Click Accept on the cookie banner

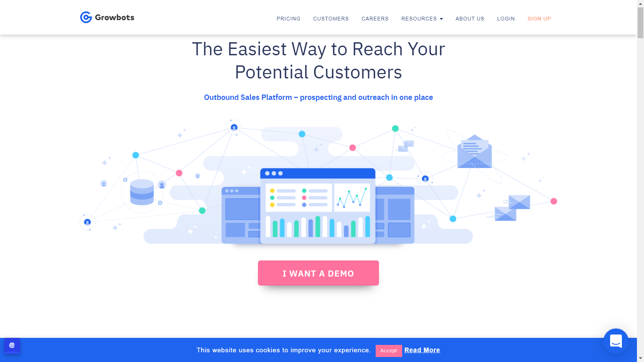point(388,351)
